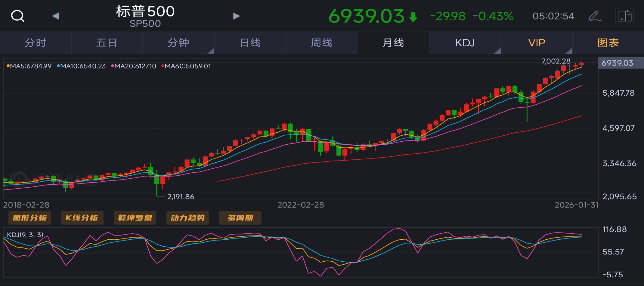Open the 图形分析 tool
This screenshot has width=644, height=286.
(x=30, y=218)
